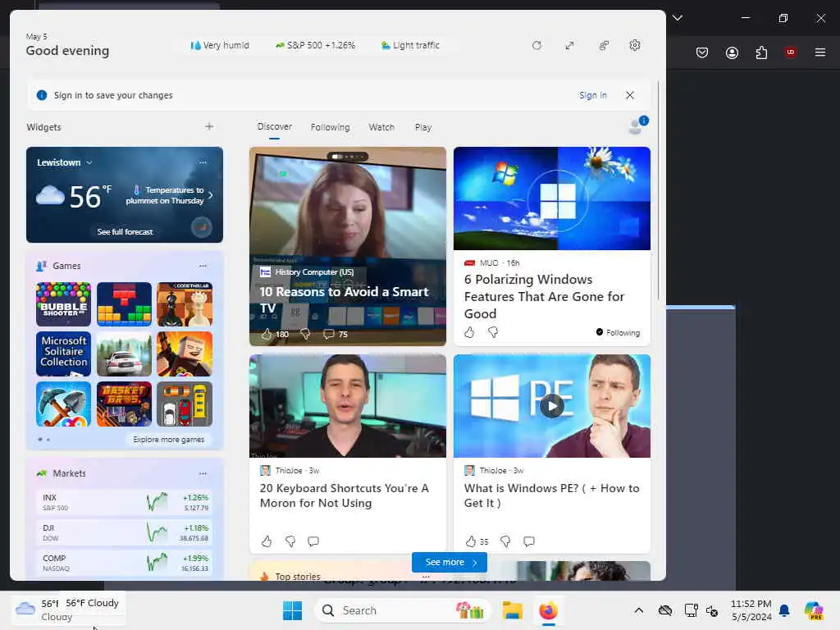Open the Windows Start menu

click(293, 610)
